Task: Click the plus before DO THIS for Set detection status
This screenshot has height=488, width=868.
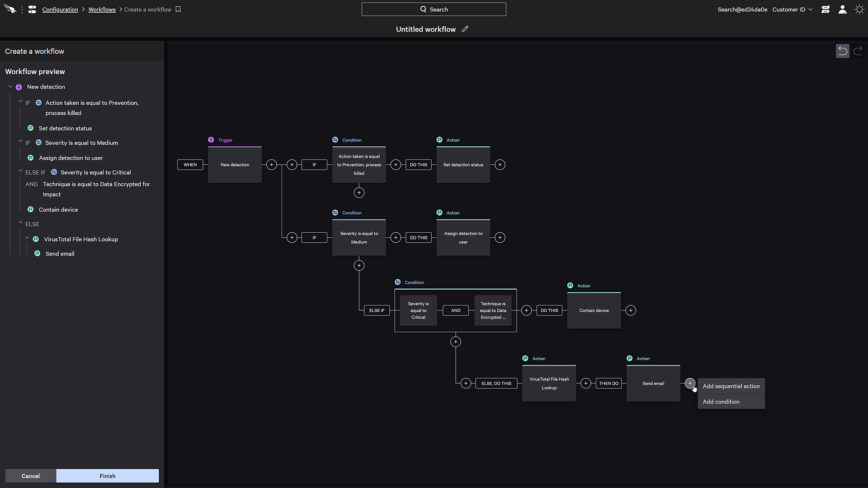Action: pyautogui.click(x=396, y=165)
